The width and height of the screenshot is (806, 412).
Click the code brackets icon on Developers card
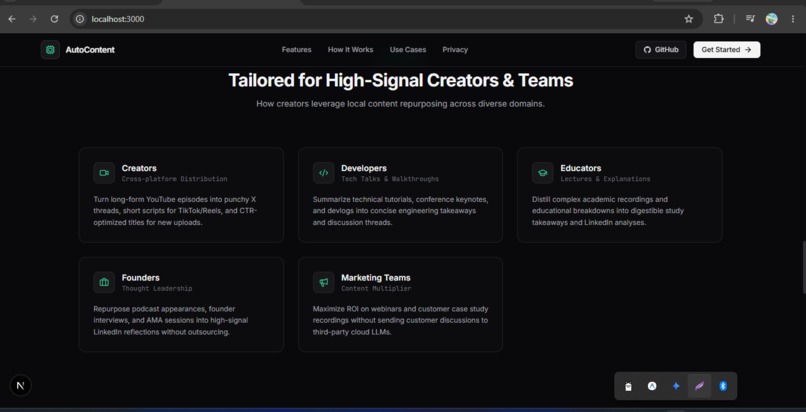tap(323, 173)
